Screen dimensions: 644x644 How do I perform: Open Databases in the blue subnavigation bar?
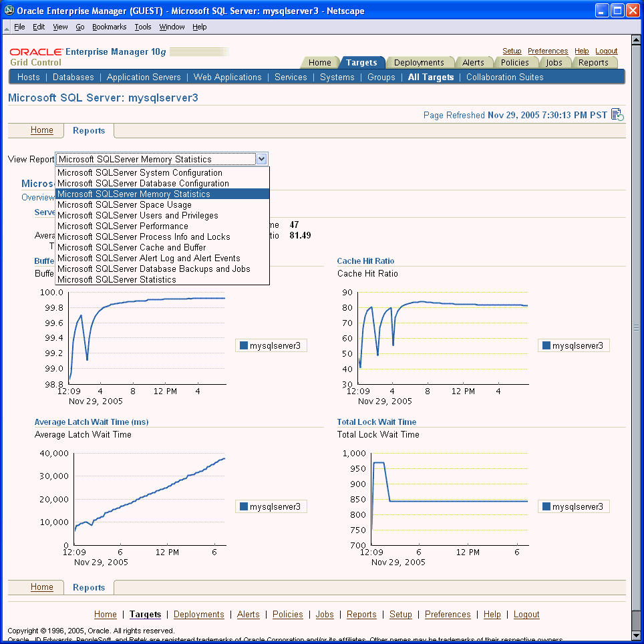(x=73, y=77)
